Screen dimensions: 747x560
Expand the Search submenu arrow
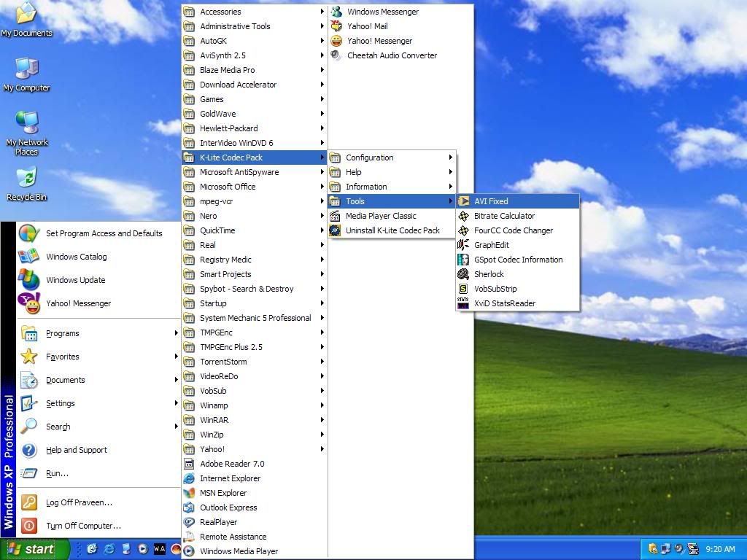pyautogui.click(x=177, y=426)
